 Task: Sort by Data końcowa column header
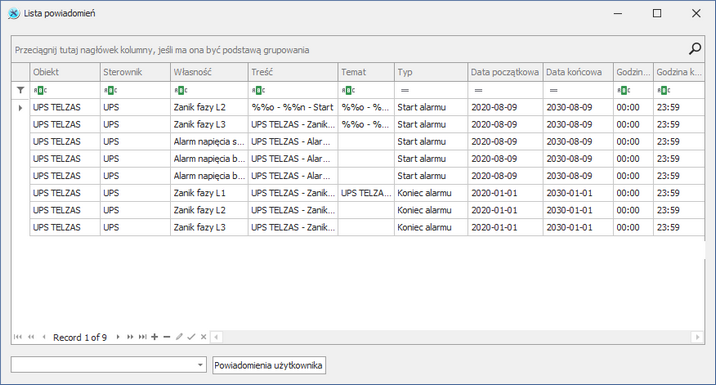(578, 72)
